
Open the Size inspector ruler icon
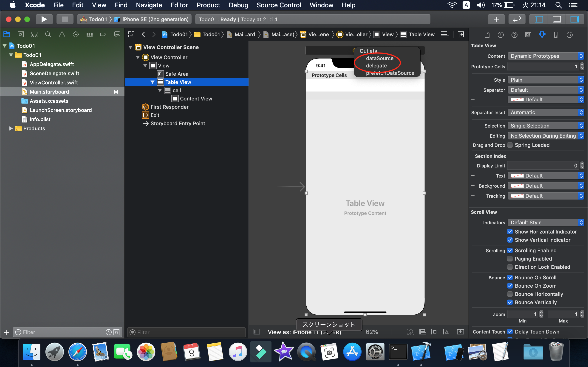tap(556, 35)
